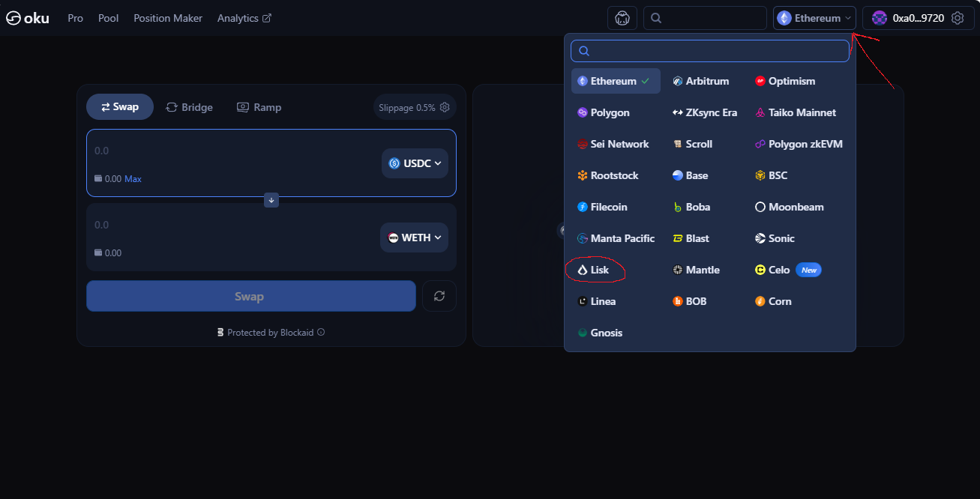The width and height of the screenshot is (980, 499).
Task: Select Arbitrum network
Action: [x=701, y=81]
